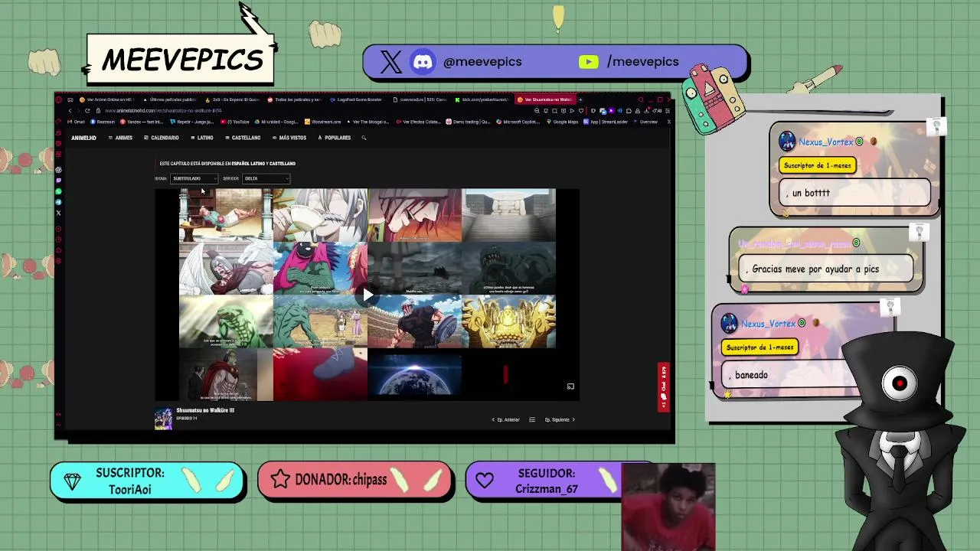Image resolution: width=980 pixels, height=551 pixels.
Task: Click the DONADOR: chipass panel
Action: pyautogui.click(x=355, y=480)
